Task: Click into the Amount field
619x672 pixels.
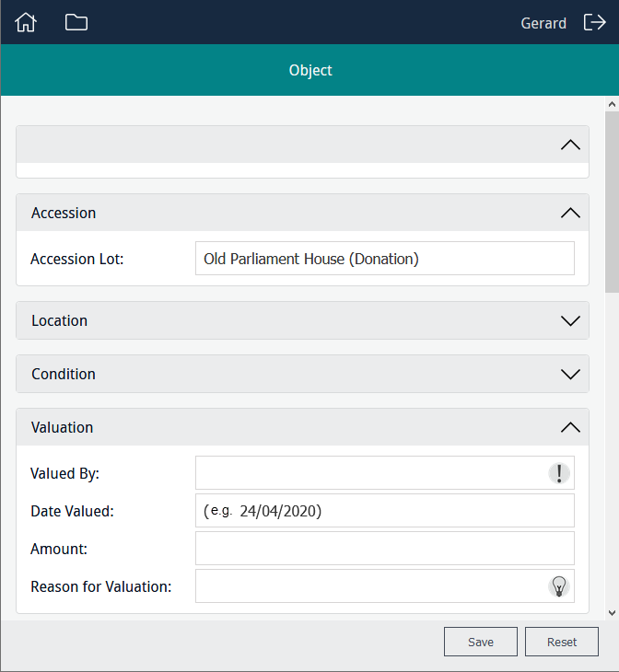Action: (384, 549)
